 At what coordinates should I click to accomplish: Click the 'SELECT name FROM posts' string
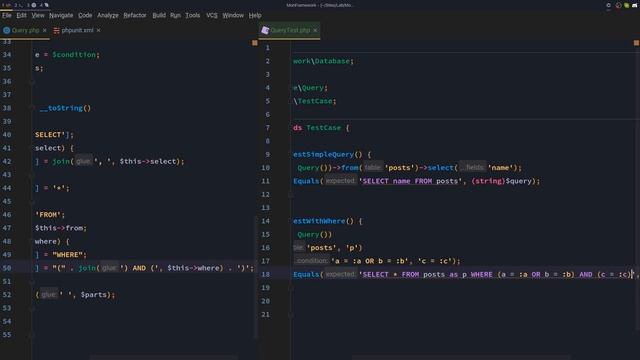tap(410, 181)
